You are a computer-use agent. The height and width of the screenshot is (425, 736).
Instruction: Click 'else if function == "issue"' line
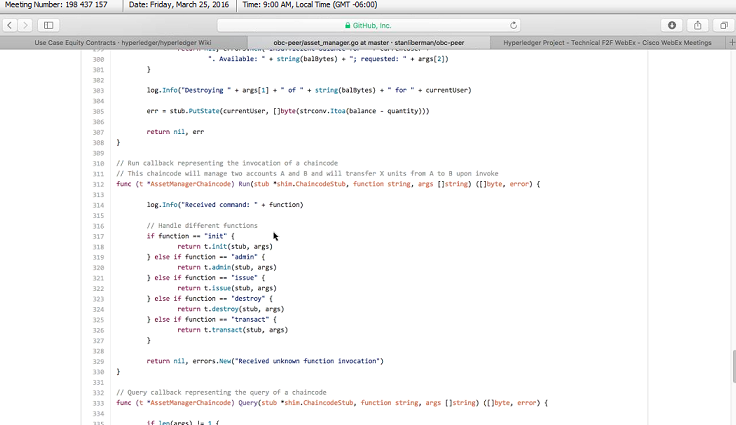tap(206, 278)
